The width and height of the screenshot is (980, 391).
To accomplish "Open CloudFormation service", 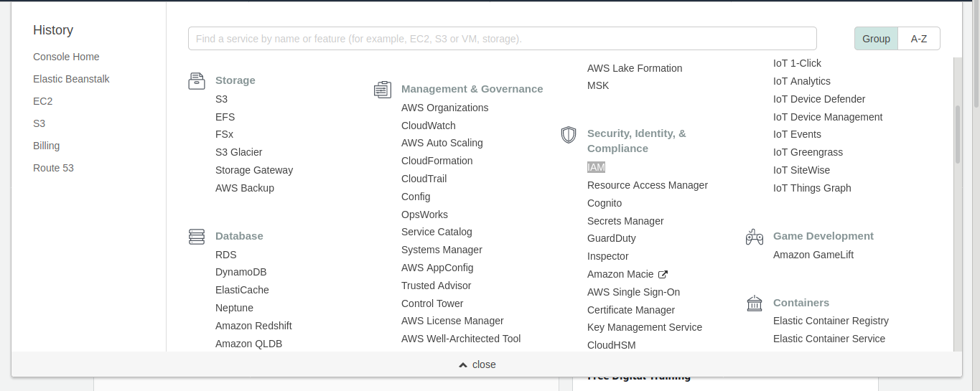I will click(437, 161).
